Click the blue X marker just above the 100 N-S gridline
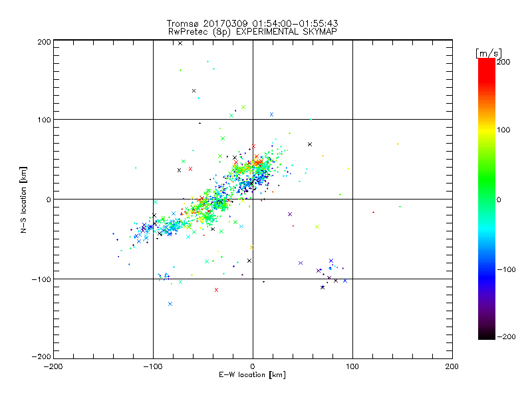The height and width of the screenshot is (399, 532). click(271, 114)
